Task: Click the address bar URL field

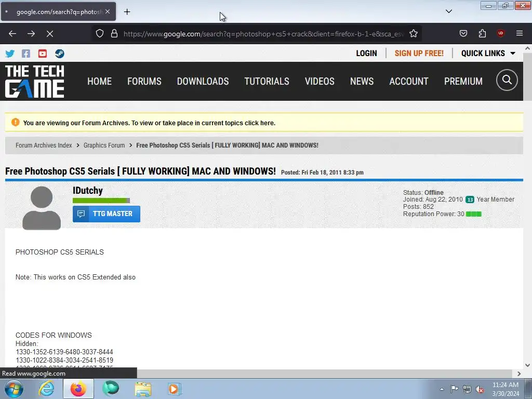Action: coord(263,34)
